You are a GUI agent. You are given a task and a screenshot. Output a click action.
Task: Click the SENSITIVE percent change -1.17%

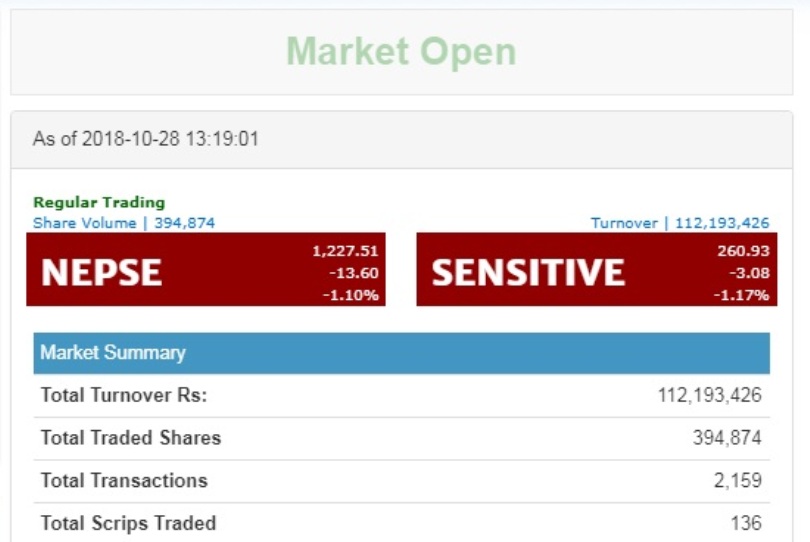[741, 295]
